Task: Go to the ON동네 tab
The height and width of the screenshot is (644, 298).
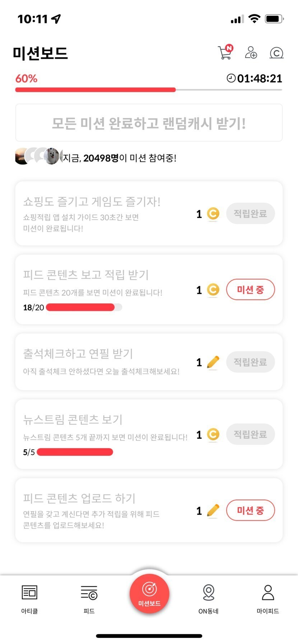Action: coord(209,599)
